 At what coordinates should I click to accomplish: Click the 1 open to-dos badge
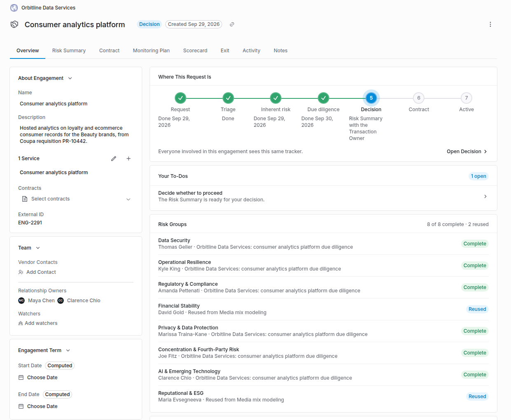478,176
